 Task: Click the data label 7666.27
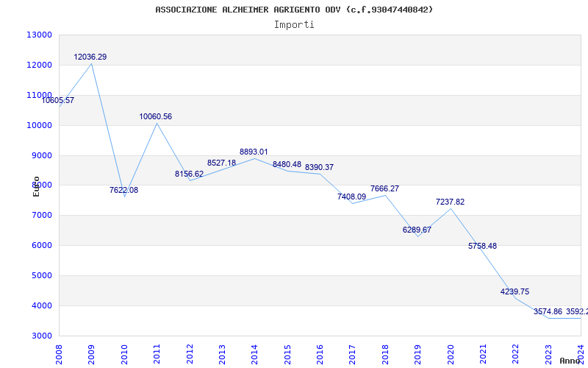click(384, 189)
